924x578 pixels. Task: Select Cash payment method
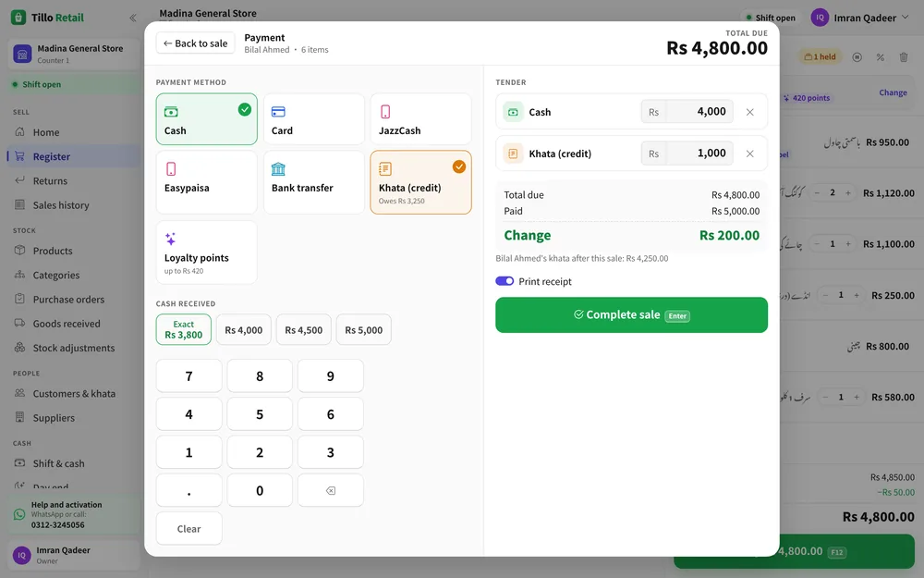pyautogui.click(x=206, y=119)
